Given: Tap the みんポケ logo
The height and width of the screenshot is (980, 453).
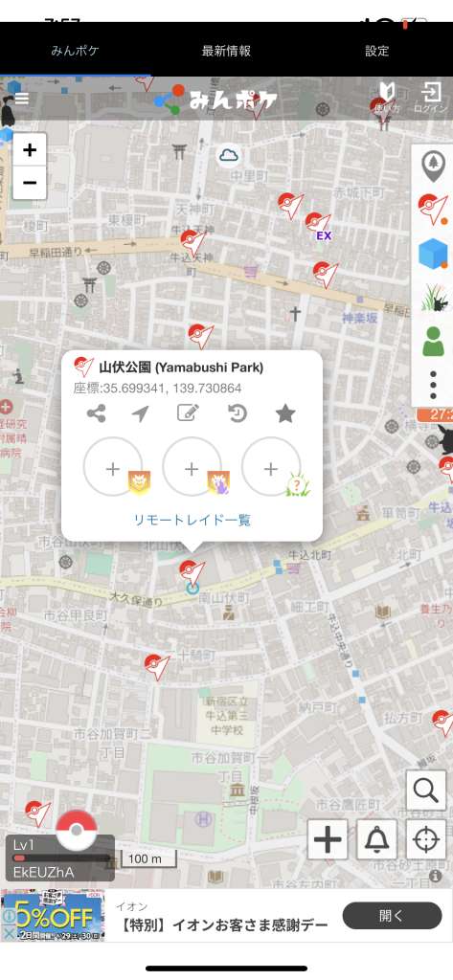Looking at the screenshot, I should click(215, 99).
